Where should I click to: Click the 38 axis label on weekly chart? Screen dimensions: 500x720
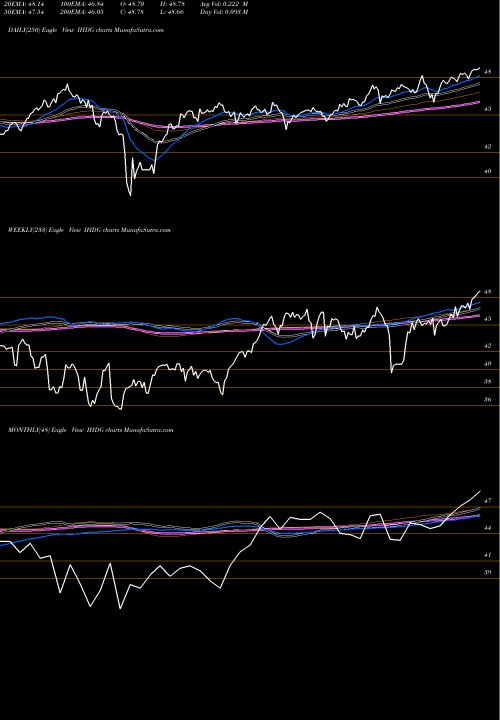(x=488, y=382)
